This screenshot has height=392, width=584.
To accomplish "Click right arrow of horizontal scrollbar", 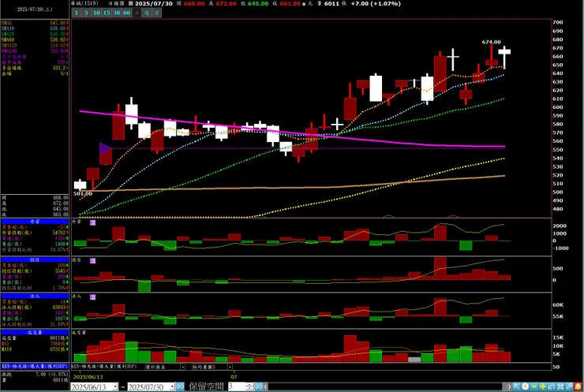I will point(510,387).
